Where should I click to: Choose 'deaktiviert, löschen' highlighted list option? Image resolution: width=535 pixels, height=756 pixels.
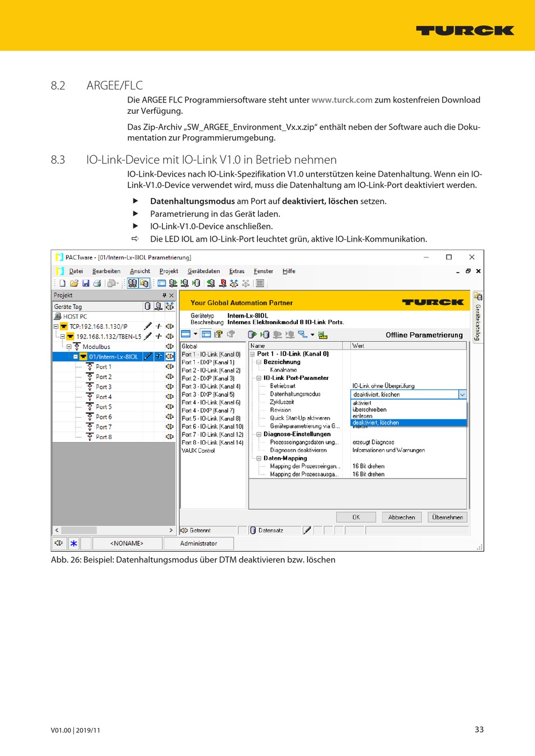click(409, 423)
